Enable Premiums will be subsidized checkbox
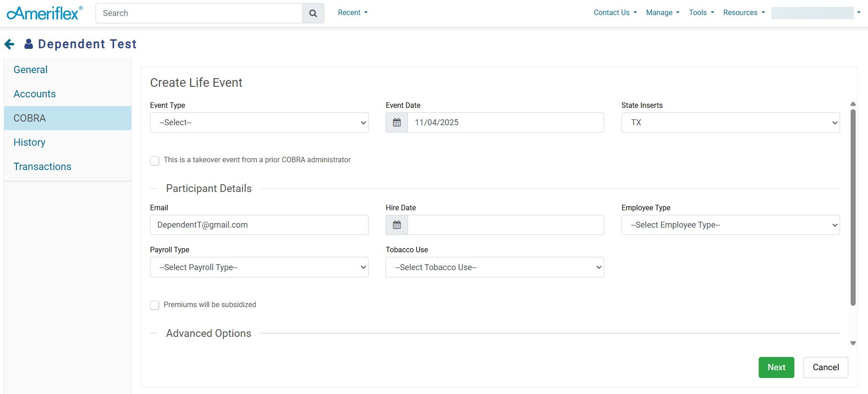The image size is (868, 394). (155, 305)
